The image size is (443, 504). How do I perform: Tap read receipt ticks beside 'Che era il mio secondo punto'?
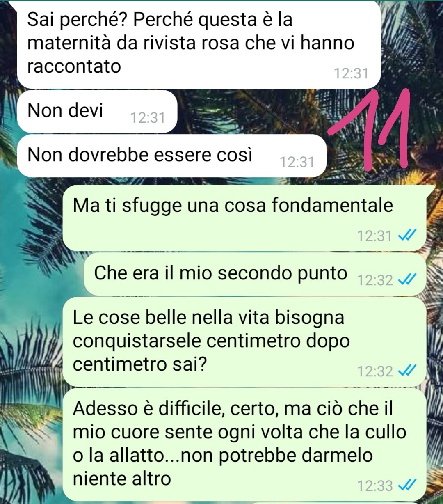(x=408, y=280)
